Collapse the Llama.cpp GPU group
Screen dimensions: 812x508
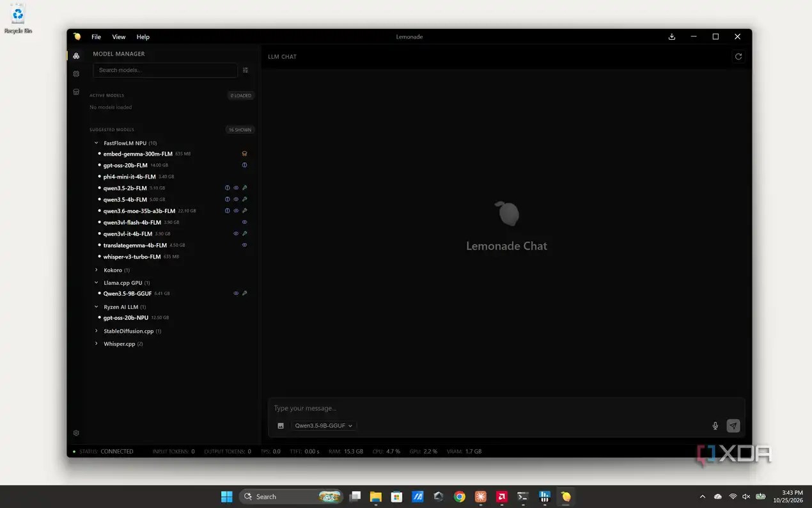tap(97, 283)
